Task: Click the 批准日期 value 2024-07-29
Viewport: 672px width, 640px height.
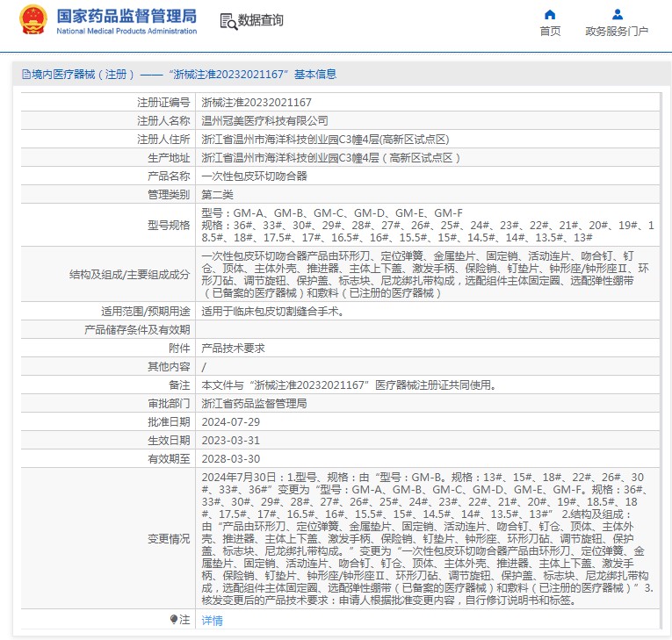Action: 230,422
